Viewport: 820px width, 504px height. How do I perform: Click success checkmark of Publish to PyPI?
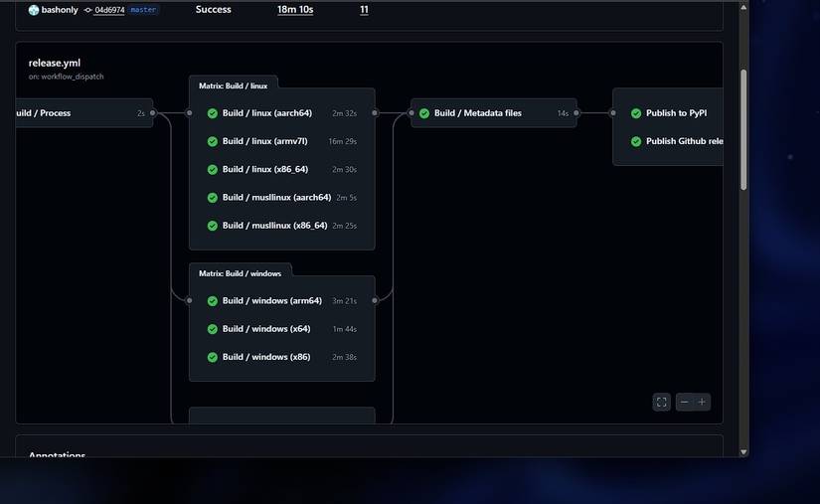[636, 113]
